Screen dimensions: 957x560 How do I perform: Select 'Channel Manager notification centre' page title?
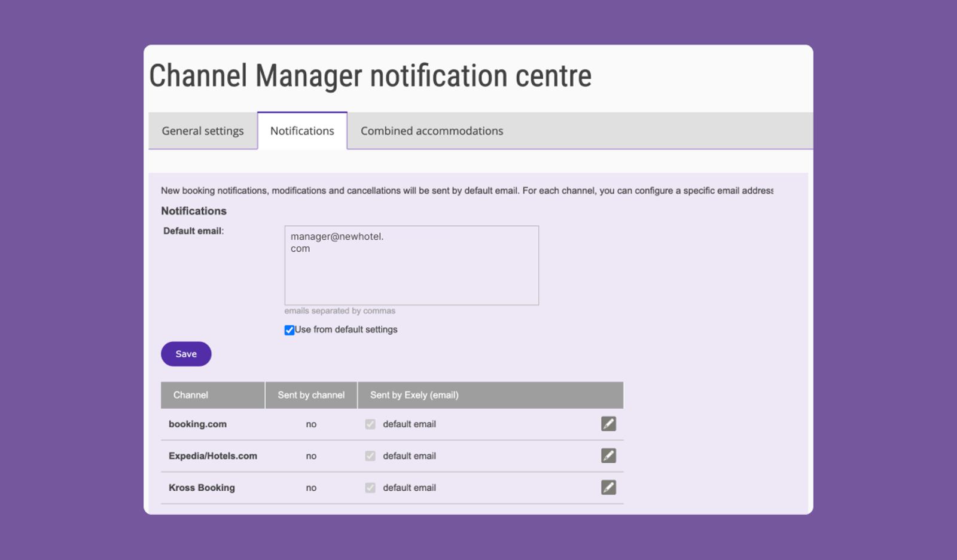tap(370, 76)
